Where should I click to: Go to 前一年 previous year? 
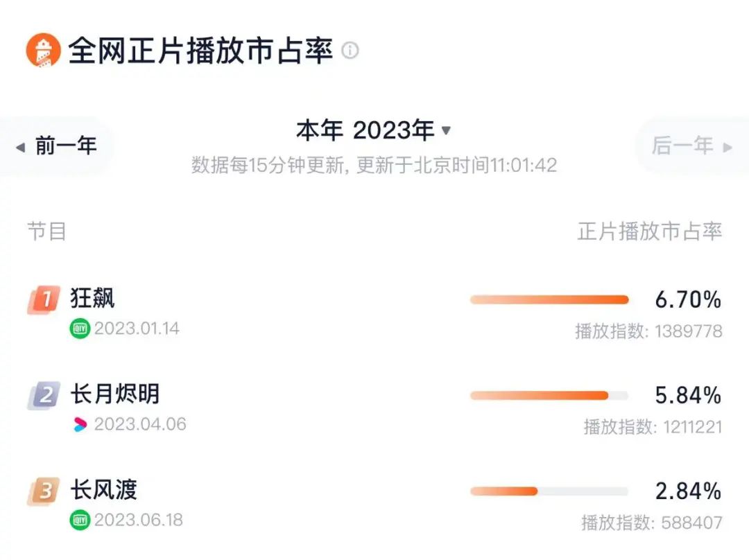coord(58,146)
